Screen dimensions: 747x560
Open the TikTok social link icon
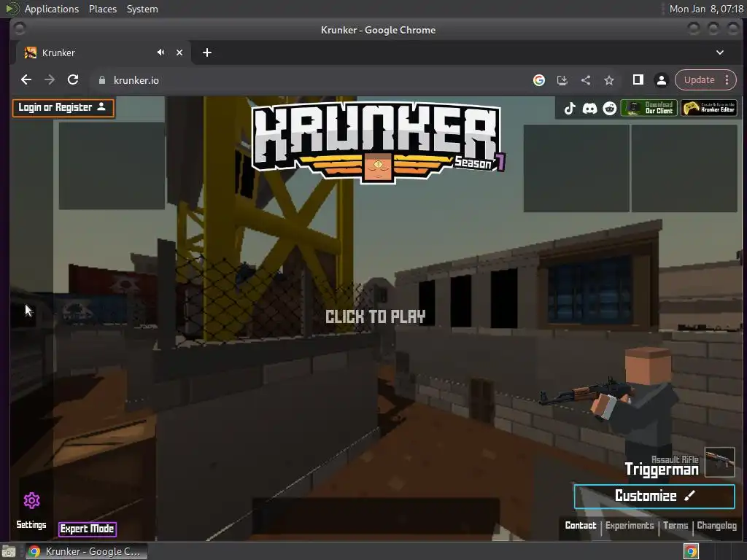pos(569,108)
